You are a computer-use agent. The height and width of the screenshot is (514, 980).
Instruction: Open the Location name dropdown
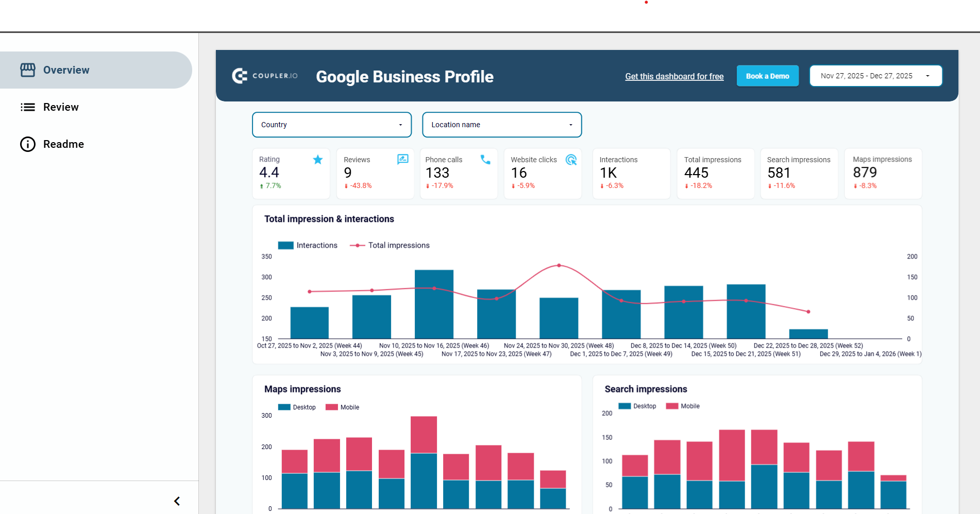(x=501, y=125)
